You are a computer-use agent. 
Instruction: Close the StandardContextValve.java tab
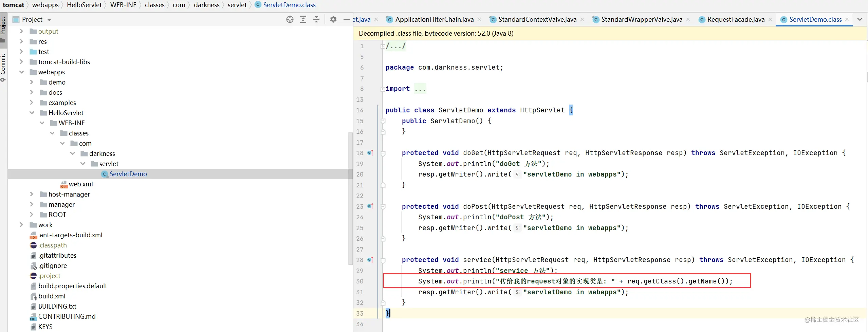pyautogui.click(x=582, y=19)
